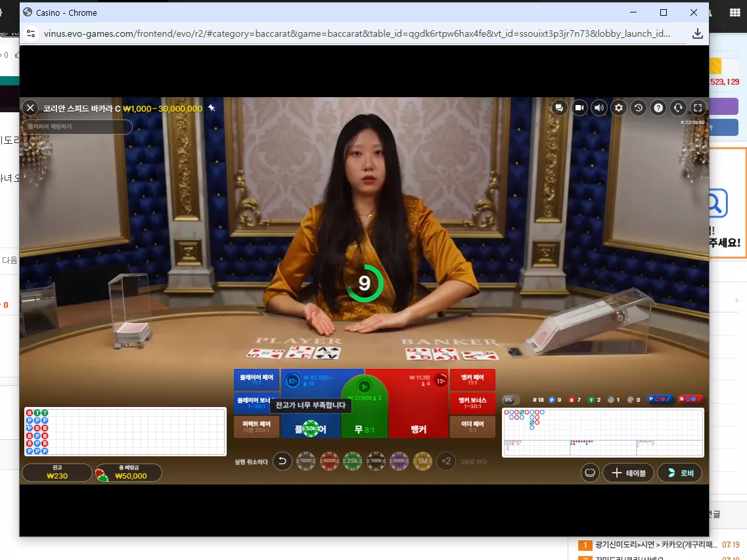Click the favorite star next to the table name
Screen dimensions: 747x560
[212, 108]
